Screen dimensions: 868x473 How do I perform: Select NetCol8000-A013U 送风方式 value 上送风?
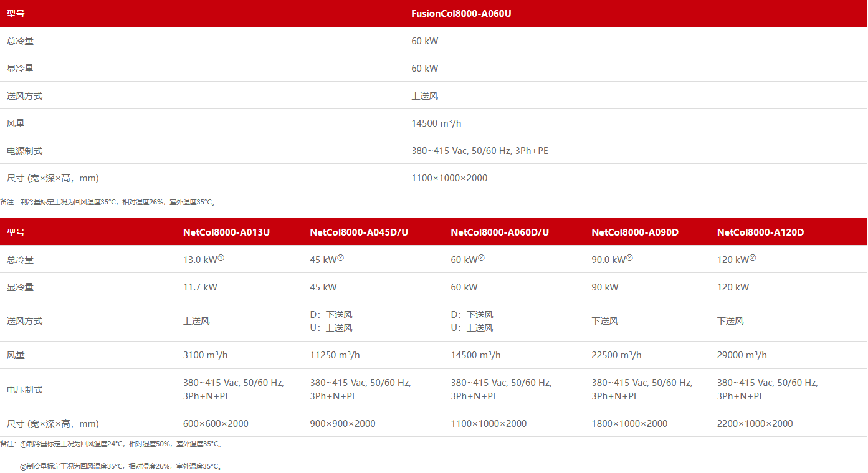196,321
